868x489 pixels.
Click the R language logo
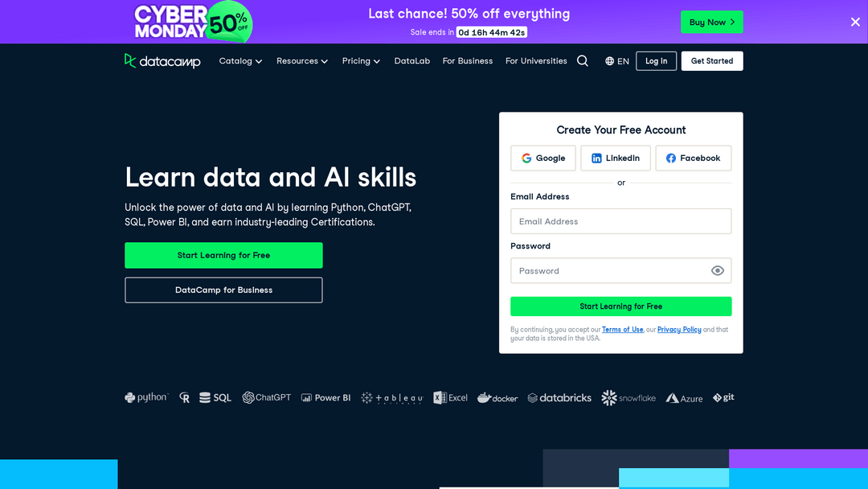(184, 397)
